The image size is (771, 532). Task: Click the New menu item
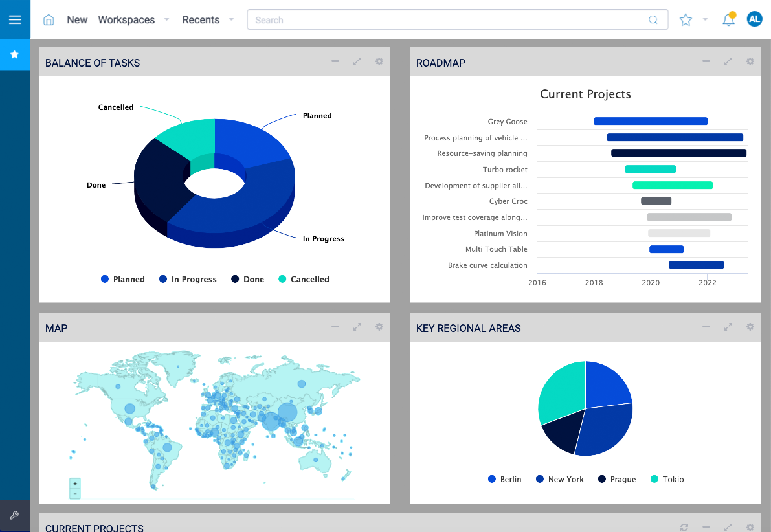point(77,20)
